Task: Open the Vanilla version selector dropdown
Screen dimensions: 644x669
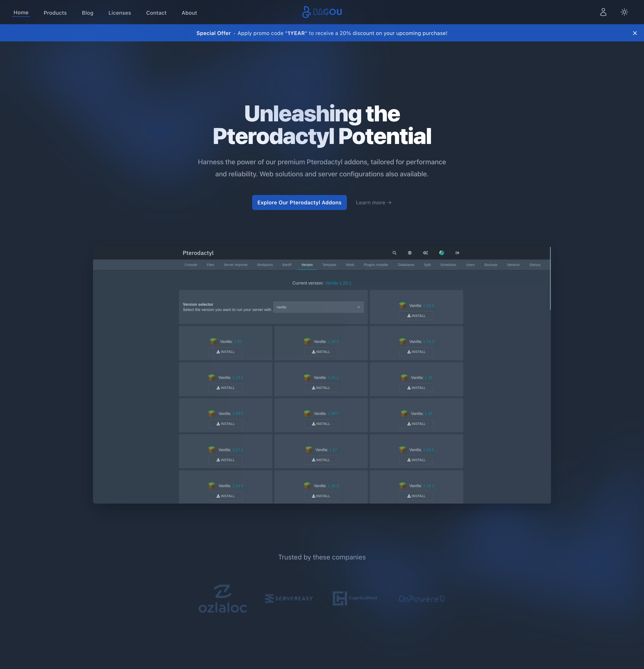Action: (318, 307)
